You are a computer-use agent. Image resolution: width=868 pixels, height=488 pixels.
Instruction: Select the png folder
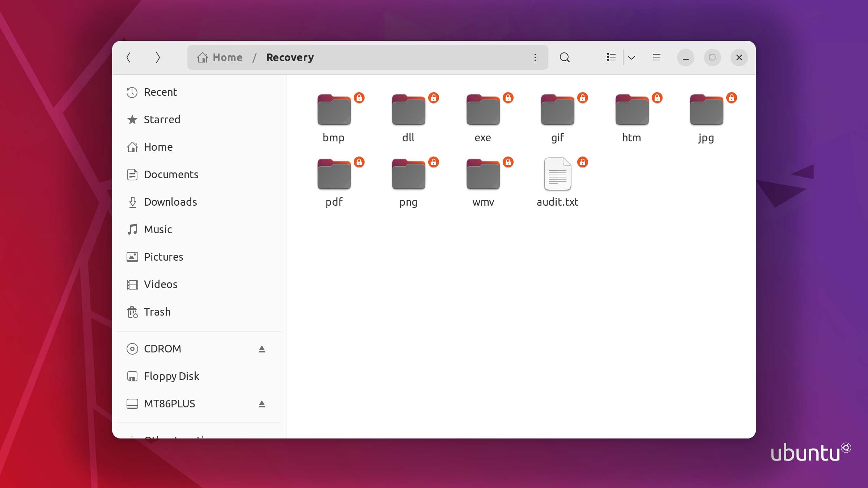coord(408,182)
